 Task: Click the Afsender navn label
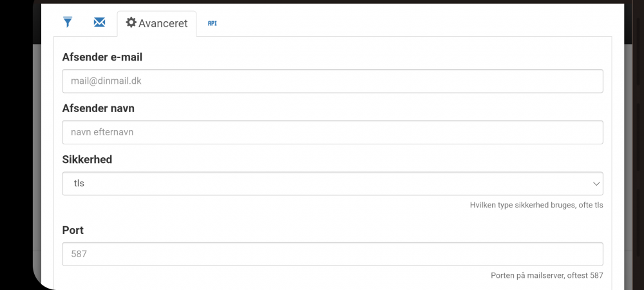pos(98,108)
